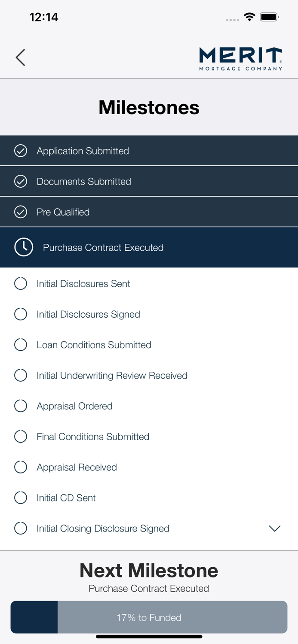Click the cellular signal dots in the status bar
Image resolution: width=298 pixels, height=644 pixels.
[232, 20]
